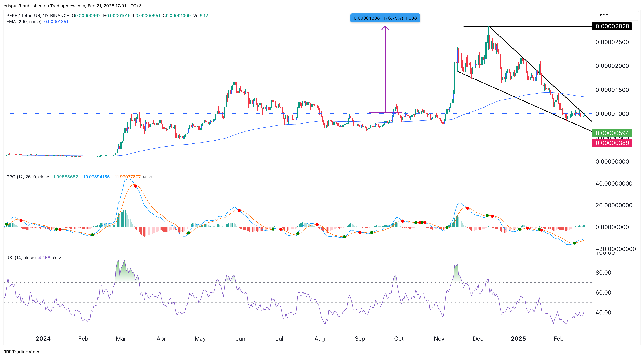Click the volume value Vol6.12 T
644x358 pixels.
pos(202,15)
